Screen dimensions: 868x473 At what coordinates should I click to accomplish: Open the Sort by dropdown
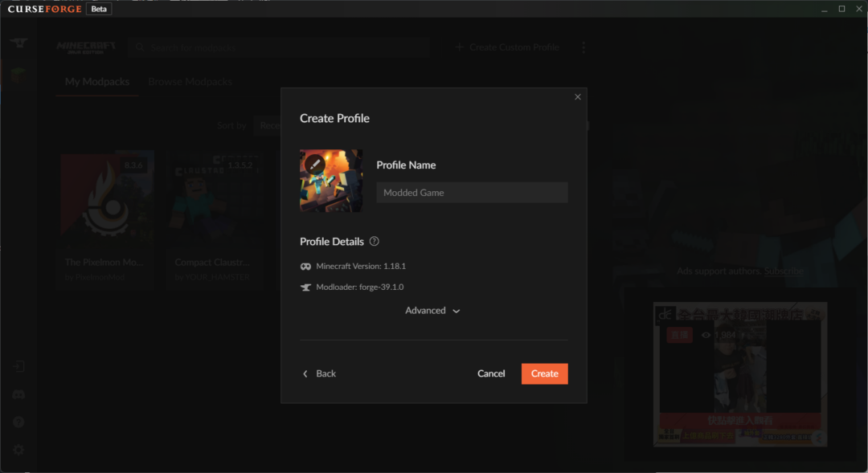click(268, 125)
